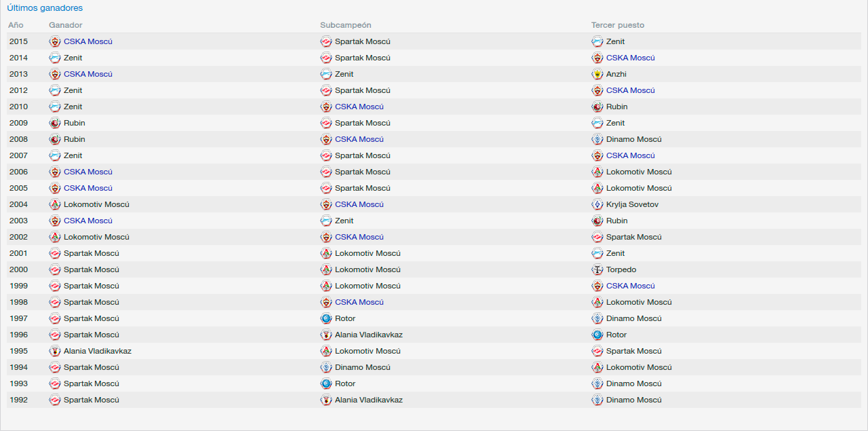The width and height of the screenshot is (868, 431).
Task: Click the Krylja Sovetov badge in the 2004 row
Action: (597, 204)
